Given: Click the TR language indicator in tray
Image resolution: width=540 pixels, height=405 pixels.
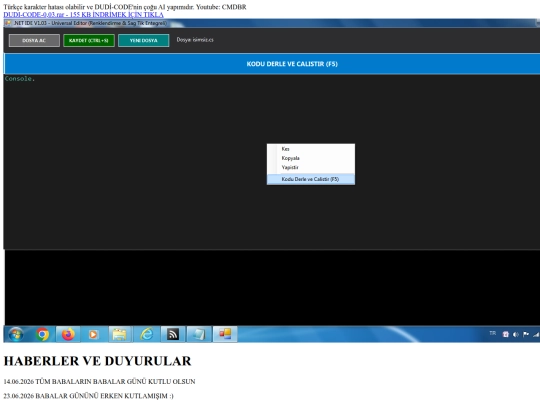Looking at the screenshot, I should (x=493, y=333).
